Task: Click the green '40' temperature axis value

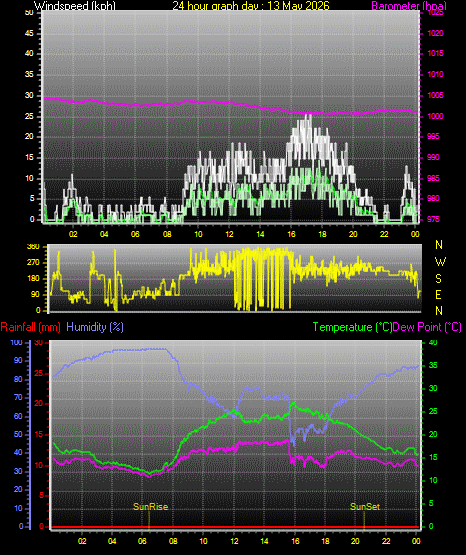Action: pyautogui.click(x=433, y=343)
